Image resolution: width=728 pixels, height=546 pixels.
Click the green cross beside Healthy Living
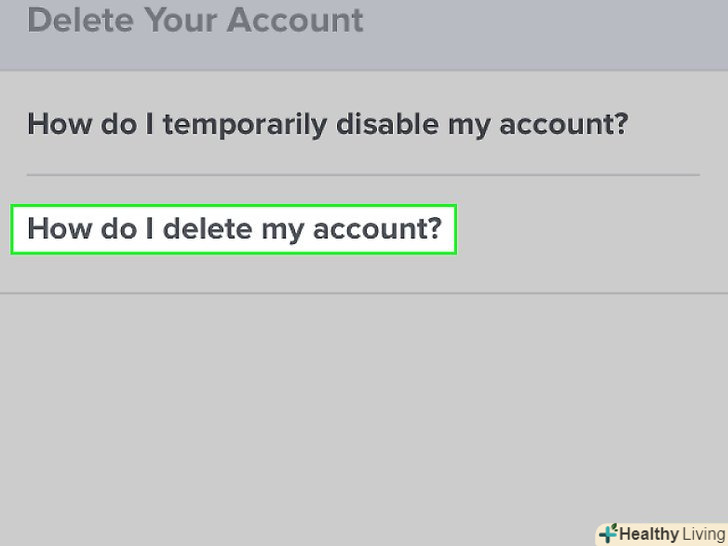607,533
